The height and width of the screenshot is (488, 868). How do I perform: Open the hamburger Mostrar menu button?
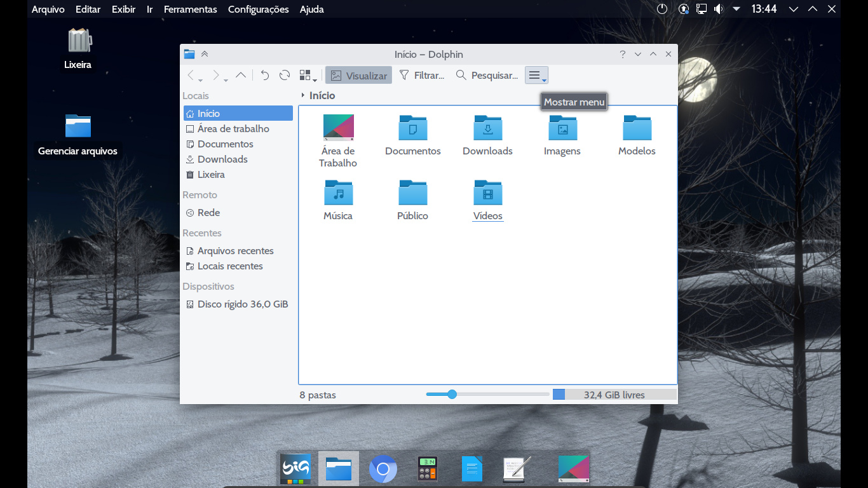click(x=536, y=76)
